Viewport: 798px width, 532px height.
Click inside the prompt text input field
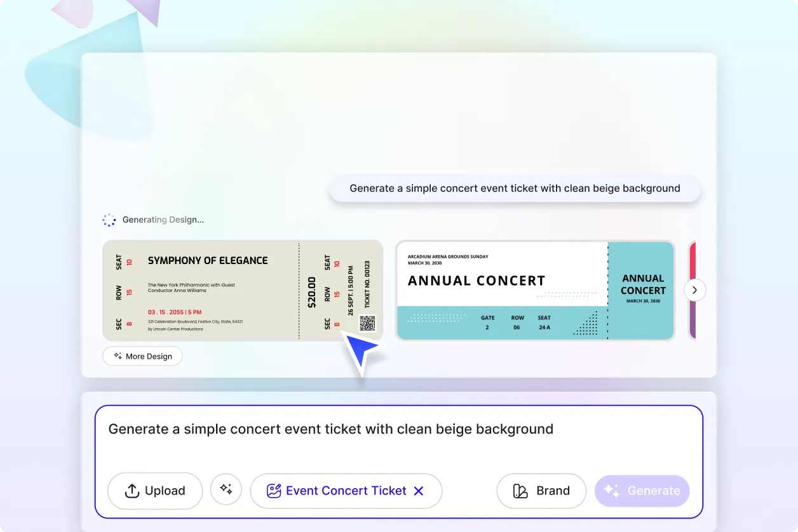pyautogui.click(x=330, y=429)
